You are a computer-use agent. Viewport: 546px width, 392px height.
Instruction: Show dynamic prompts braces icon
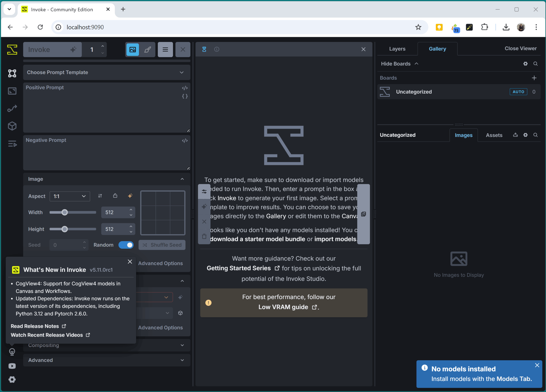[x=185, y=96]
